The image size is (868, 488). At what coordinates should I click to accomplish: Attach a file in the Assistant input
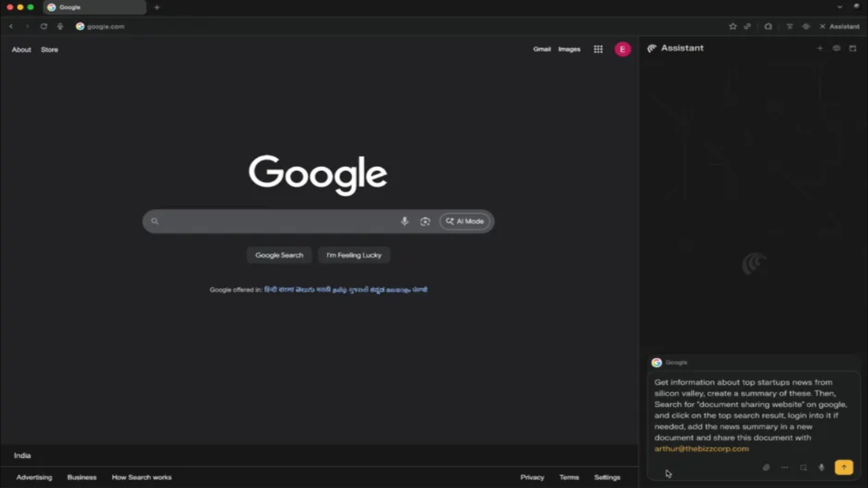[x=766, y=468]
